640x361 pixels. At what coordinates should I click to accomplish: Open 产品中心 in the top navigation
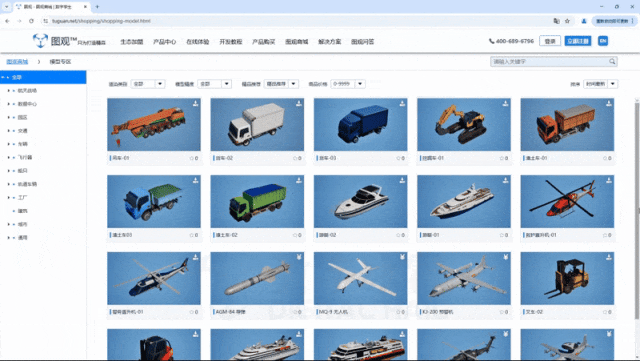point(164,42)
